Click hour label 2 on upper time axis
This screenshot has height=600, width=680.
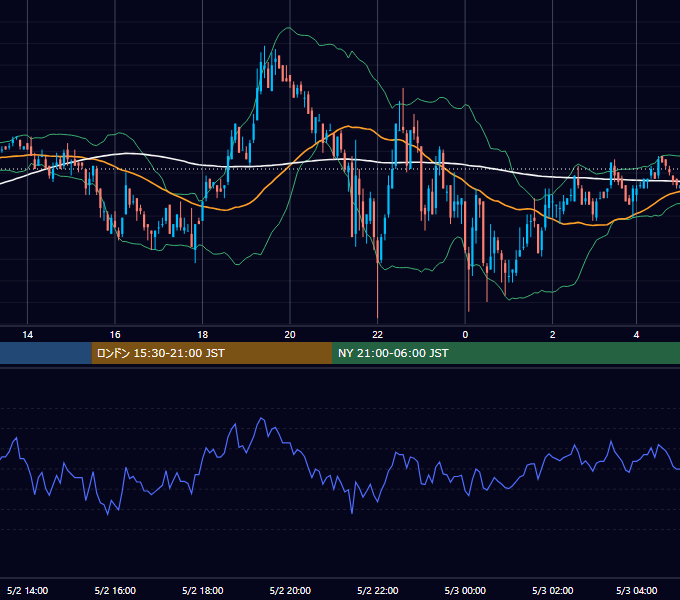552,335
